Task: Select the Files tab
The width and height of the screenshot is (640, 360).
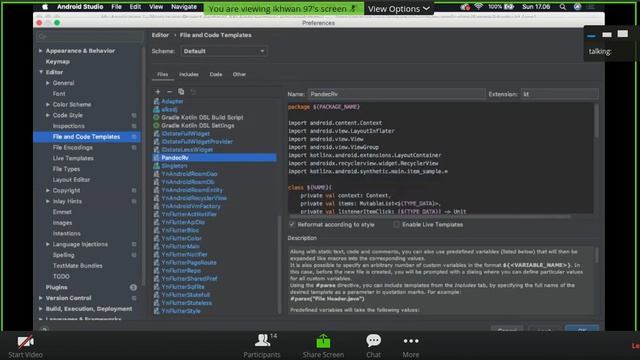Action: coord(162,74)
